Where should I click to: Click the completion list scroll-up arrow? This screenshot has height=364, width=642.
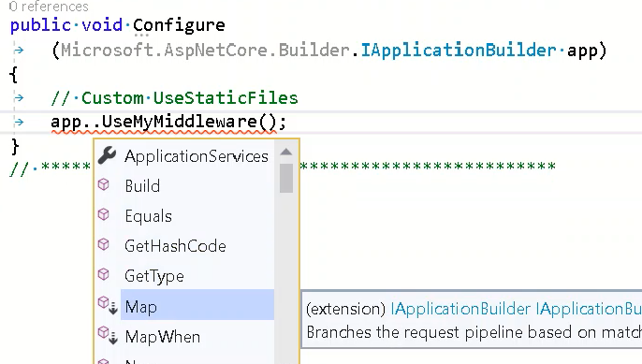point(286,152)
